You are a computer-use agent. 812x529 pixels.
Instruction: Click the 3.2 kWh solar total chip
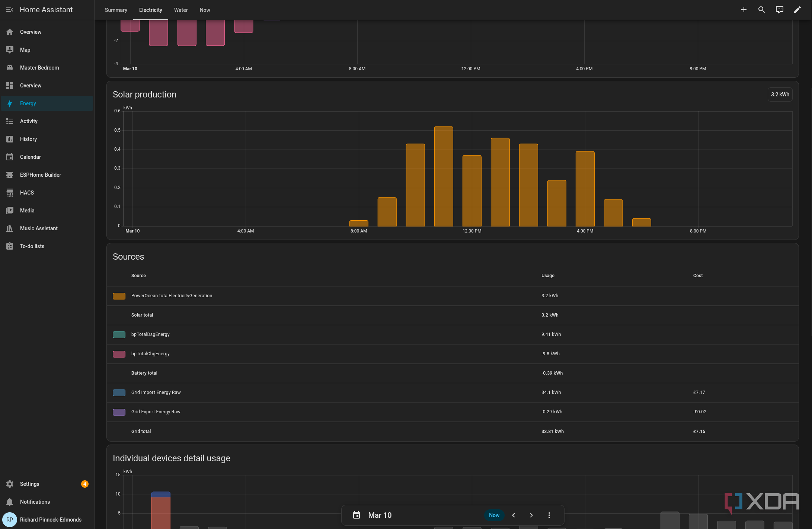pos(780,94)
